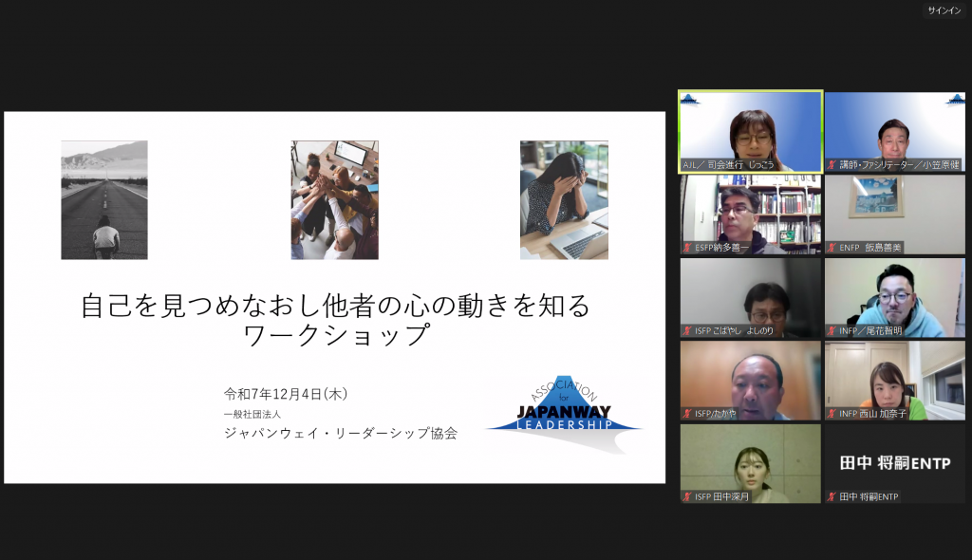The height and width of the screenshot is (560, 972).
Task: Click the lone road photo on the slide
Action: [x=104, y=200]
